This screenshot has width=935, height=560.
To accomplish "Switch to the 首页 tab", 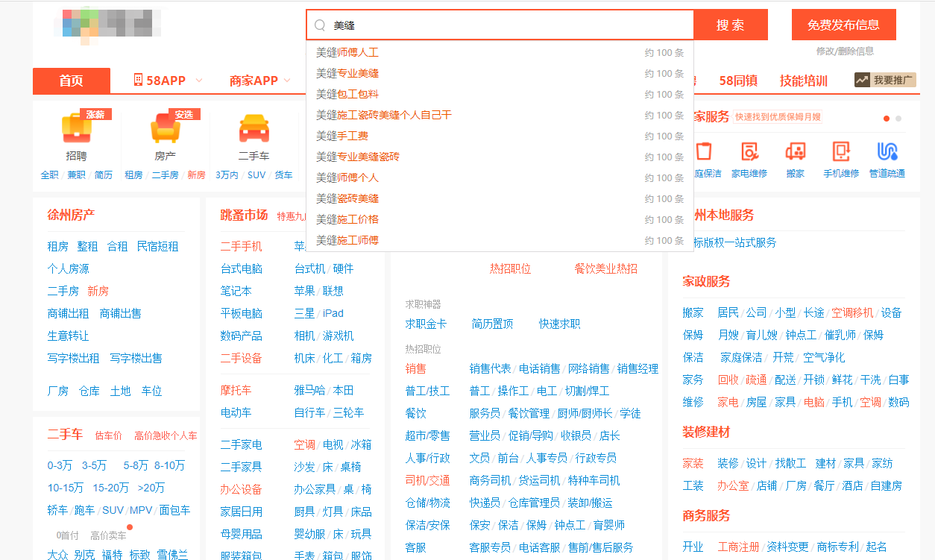I will pyautogui.click(x=71, y=80).
